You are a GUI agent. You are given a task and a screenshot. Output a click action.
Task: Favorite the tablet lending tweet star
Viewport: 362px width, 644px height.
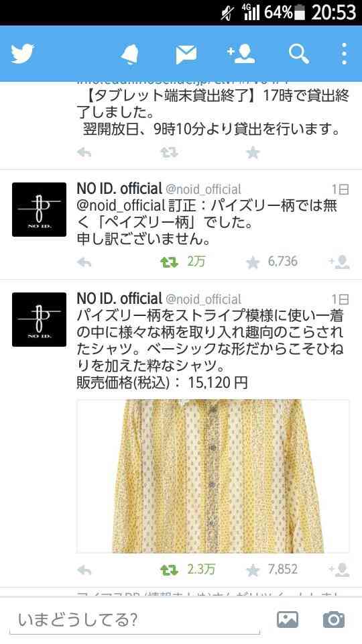click(253, 153)
